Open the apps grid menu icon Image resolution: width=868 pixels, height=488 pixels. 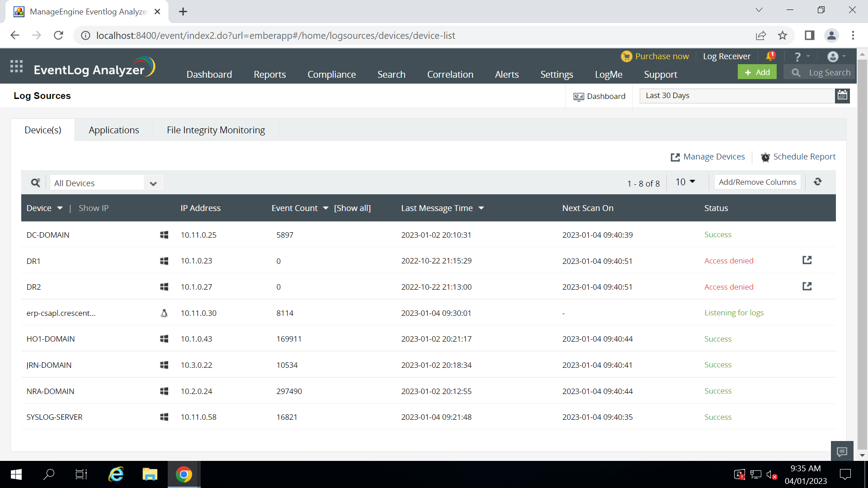[x=16, y=66]
